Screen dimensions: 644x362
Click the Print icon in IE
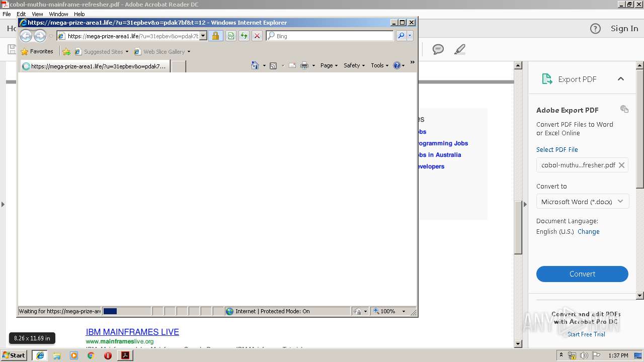(304, 65)
